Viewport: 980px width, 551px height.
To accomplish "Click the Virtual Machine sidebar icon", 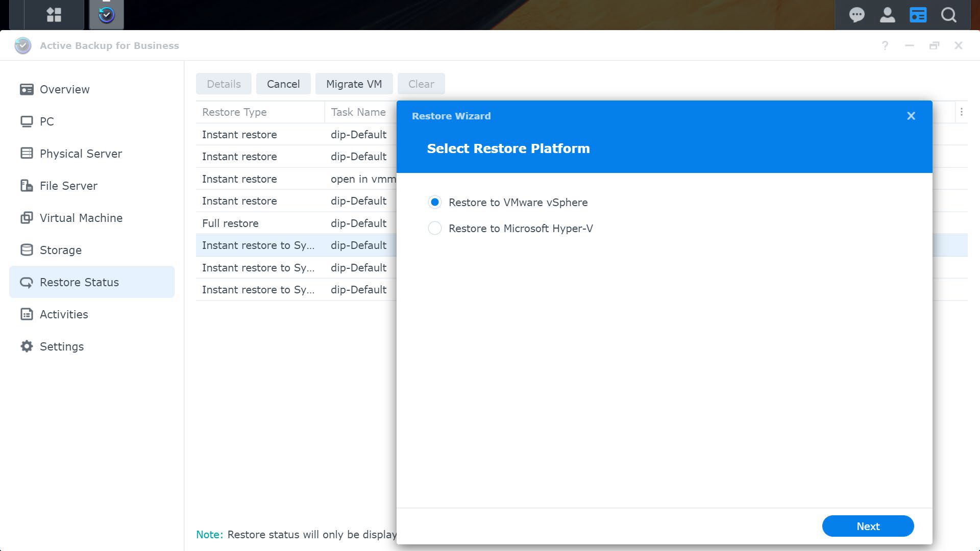I will 27,218.
